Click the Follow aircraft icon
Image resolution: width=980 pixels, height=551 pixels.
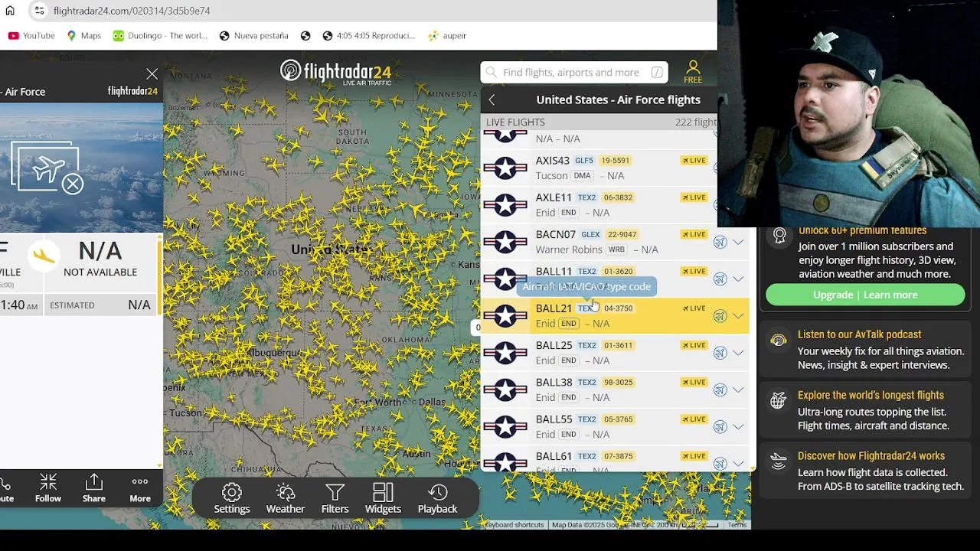coord(47,488)
